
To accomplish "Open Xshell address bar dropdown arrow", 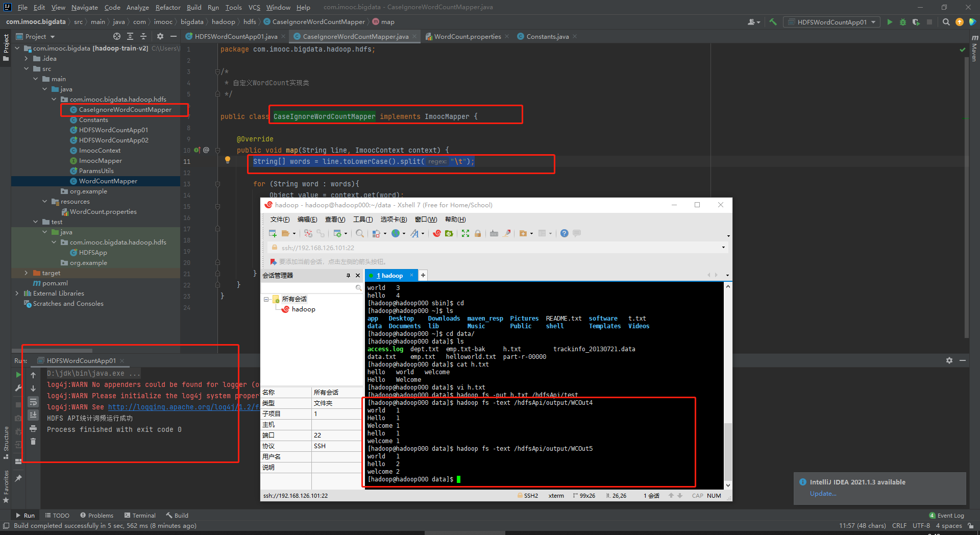I will (x=723, y=248).
